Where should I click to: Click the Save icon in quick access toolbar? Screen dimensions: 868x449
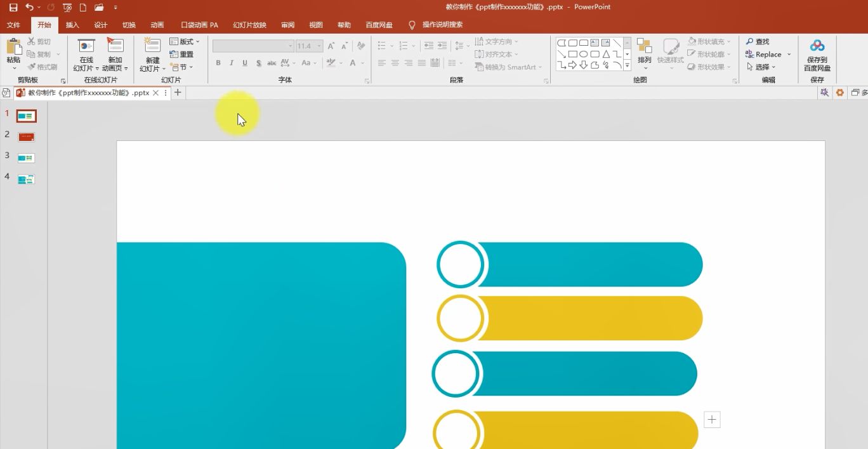point(13,7)
